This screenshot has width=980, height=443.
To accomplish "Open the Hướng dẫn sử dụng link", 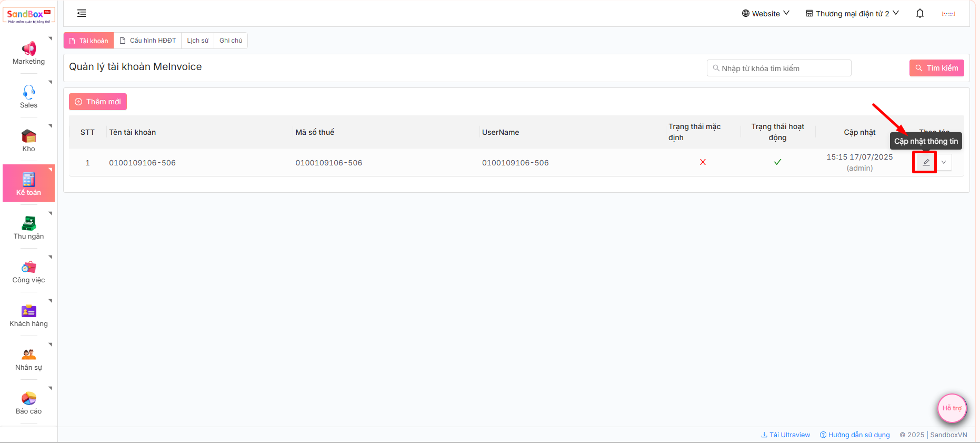I will (855, 435).
